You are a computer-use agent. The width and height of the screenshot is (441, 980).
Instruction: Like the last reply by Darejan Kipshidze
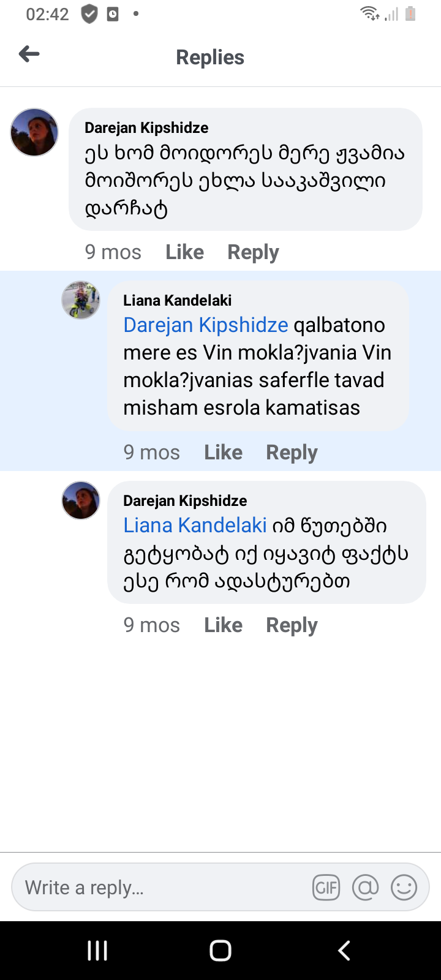click(223, 625)
